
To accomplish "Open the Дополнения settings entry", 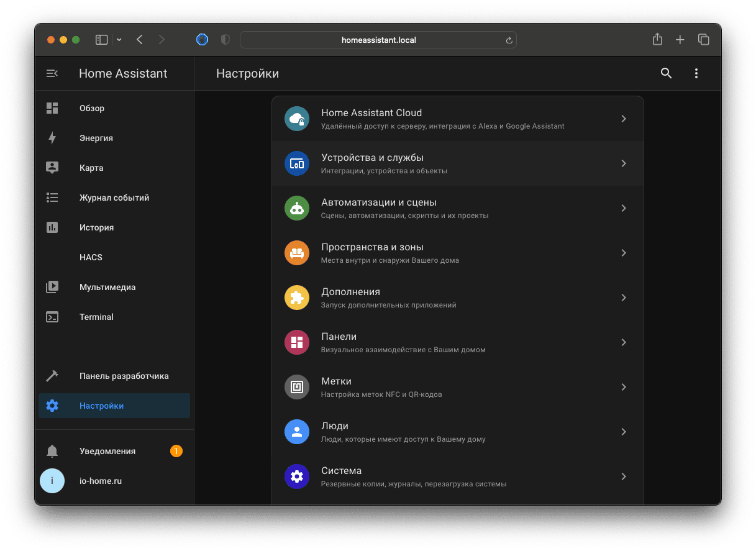I will (458, 298).
